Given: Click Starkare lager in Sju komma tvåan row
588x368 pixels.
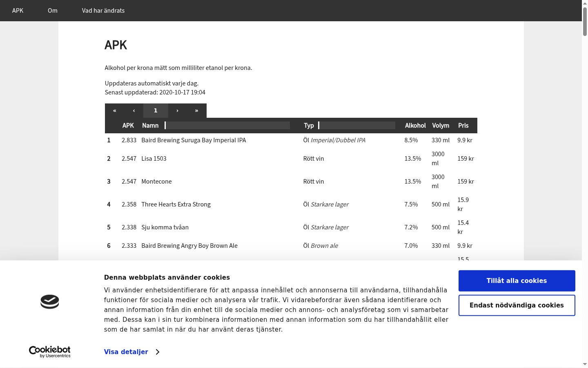Looking at the screenshot, I should coord(330,227).
